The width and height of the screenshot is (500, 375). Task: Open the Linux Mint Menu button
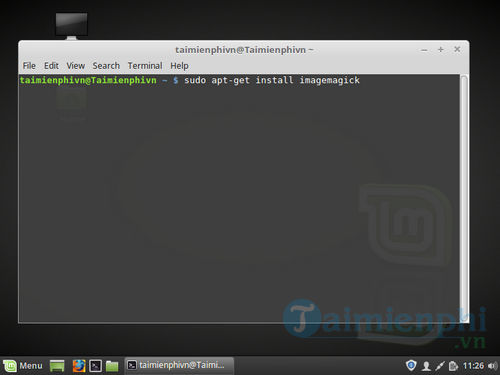tap(23, 366)
